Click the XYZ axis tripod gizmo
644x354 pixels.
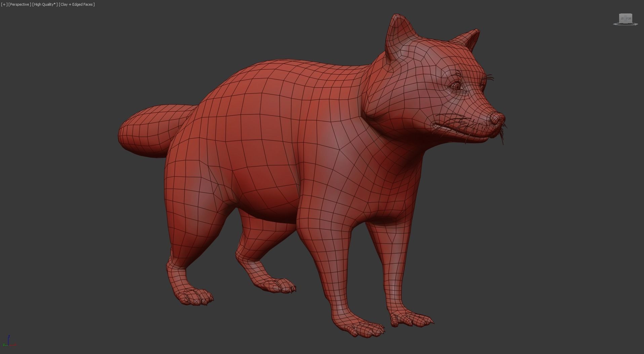pyautogui.click(x=9, y=341)
